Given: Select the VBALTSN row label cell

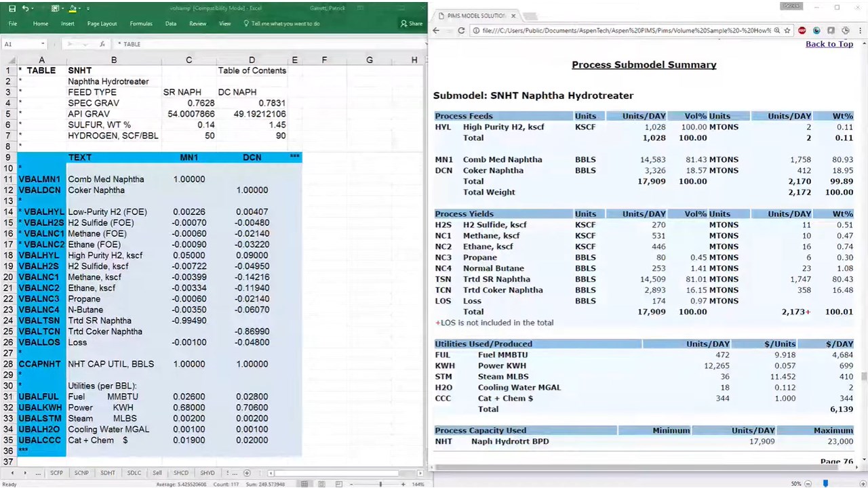Looking at the screenshot, I should coord(41,321).
